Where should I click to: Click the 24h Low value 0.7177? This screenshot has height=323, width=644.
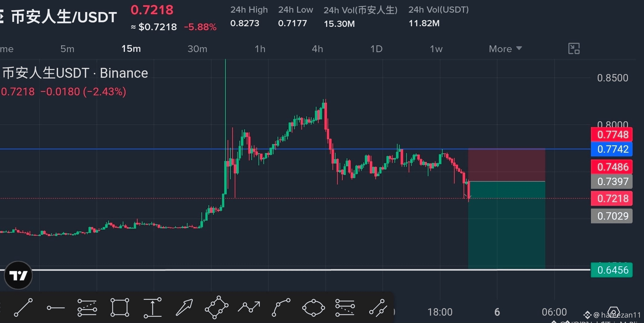[x=292, y=23]
